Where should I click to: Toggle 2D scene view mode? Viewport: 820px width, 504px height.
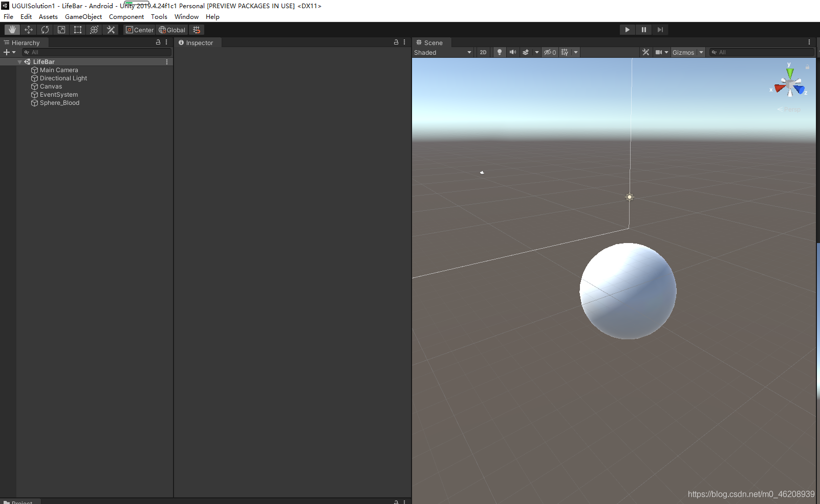tap(483, 52)
